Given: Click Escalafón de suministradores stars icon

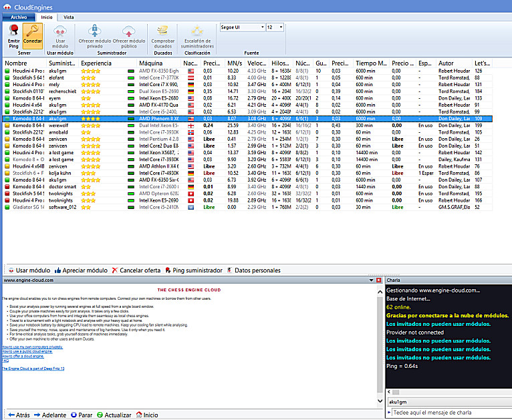Looking at the screenshot, I should click(197, 31).
